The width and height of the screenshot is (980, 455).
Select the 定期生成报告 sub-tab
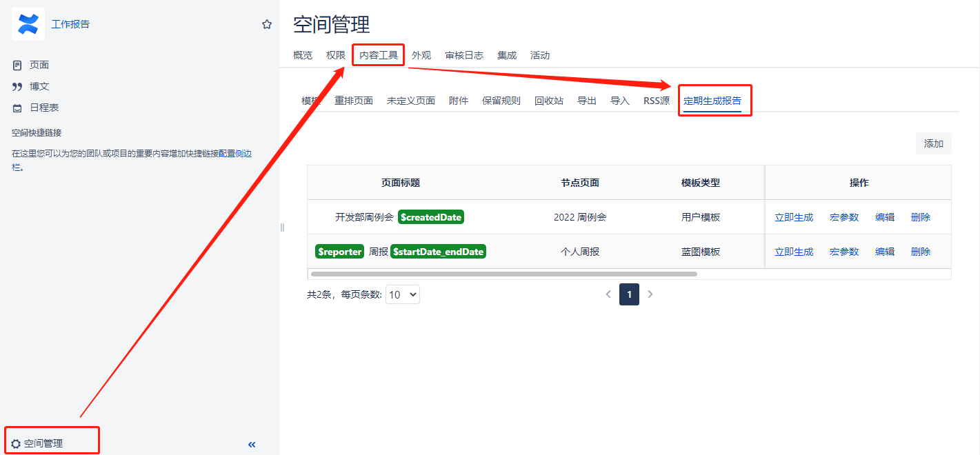[x=712, y=101]
